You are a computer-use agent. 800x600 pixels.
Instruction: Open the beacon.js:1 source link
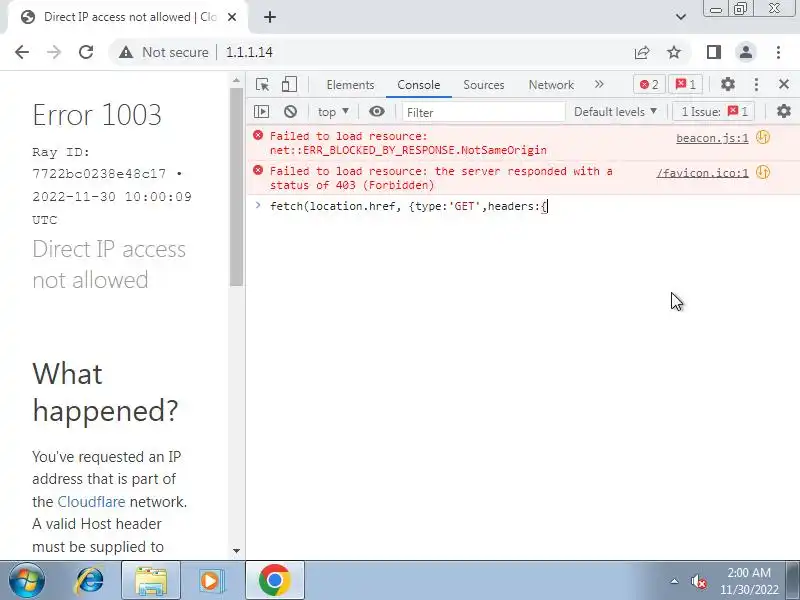[712, 138]
